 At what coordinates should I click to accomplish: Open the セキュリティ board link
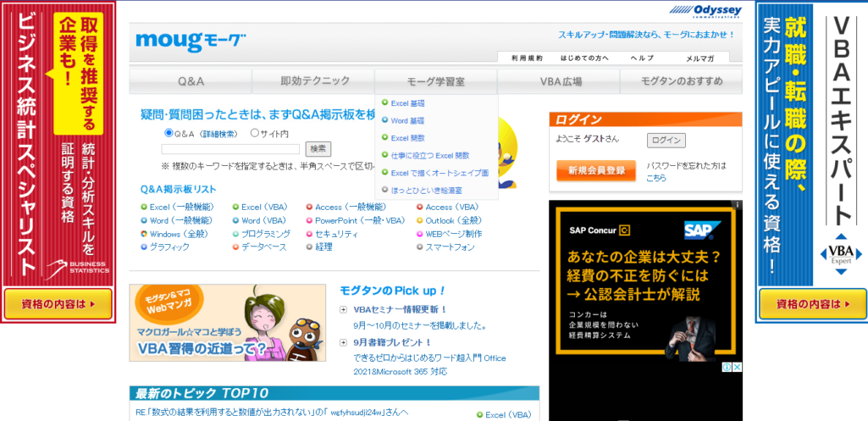coord(336,234)
